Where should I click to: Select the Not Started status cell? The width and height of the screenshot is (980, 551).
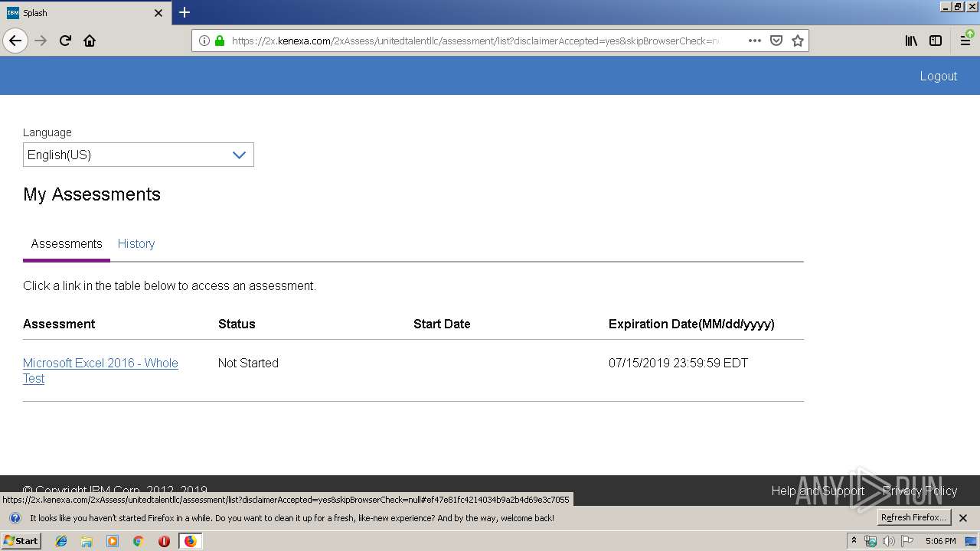pos(248,363)
